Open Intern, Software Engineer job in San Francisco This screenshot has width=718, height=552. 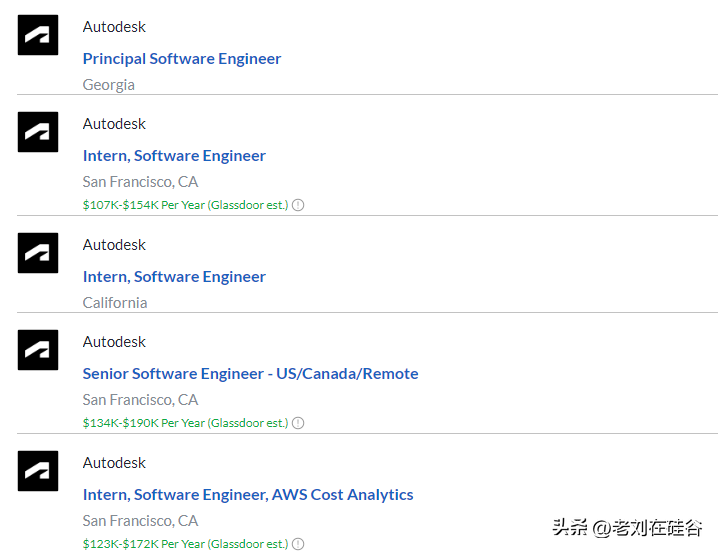[x=174, y=156]
